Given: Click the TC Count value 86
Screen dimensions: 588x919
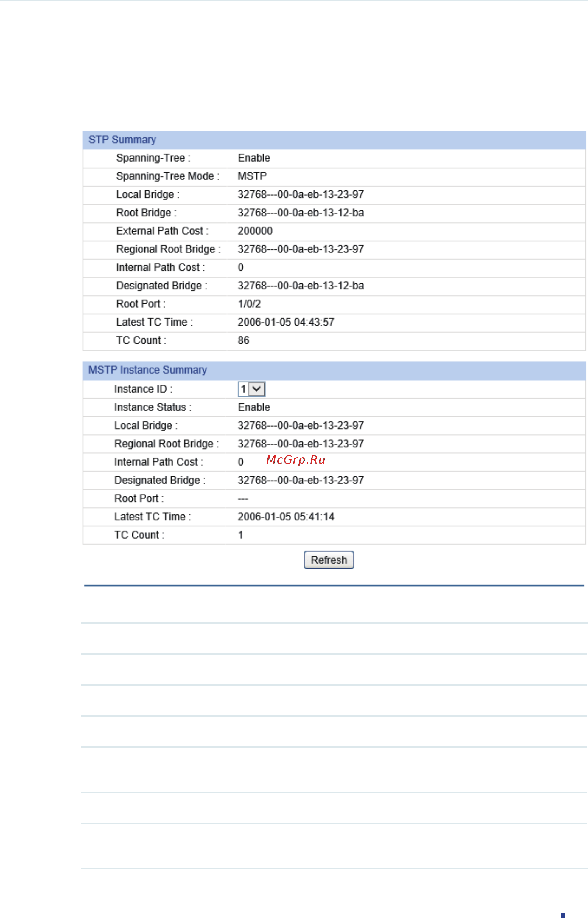Looking at the screenshot, I should [244, 340].
